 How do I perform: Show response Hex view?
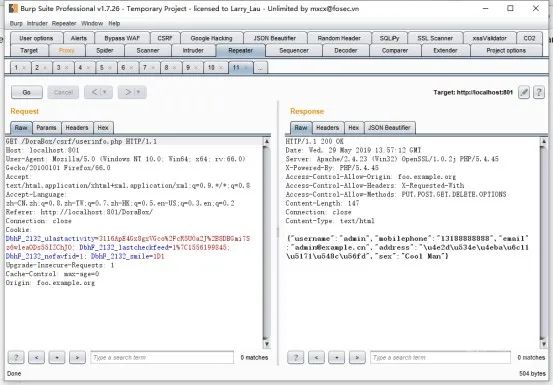pos(354,128)
